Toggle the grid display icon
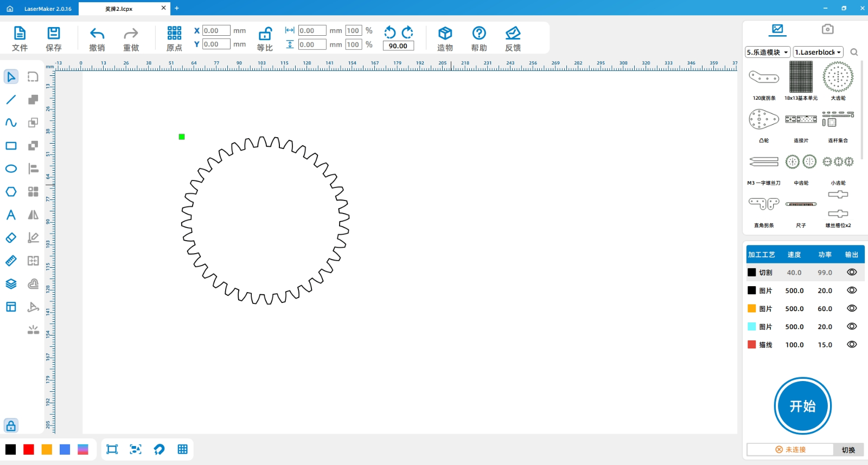 [x=182, y=449]
